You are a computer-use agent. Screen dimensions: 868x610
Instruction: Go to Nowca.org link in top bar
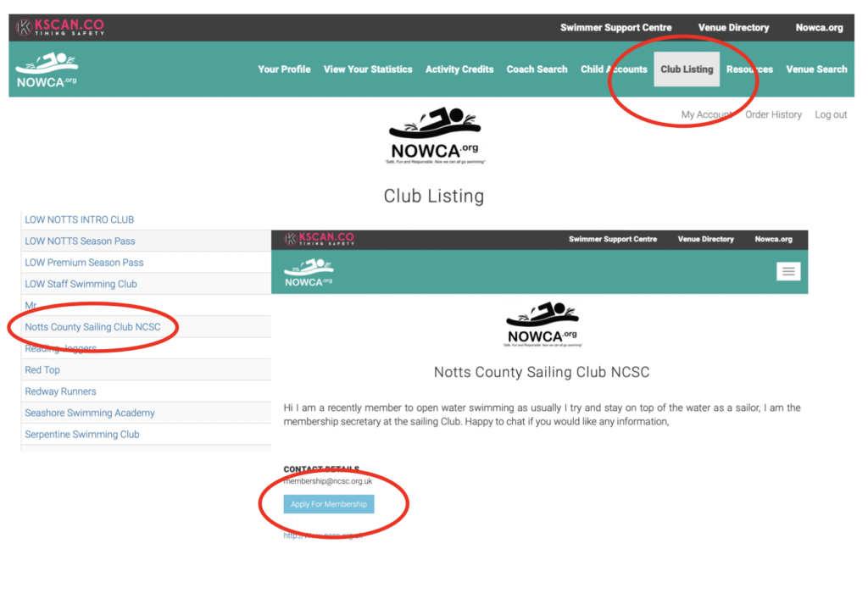click(820, 27)
